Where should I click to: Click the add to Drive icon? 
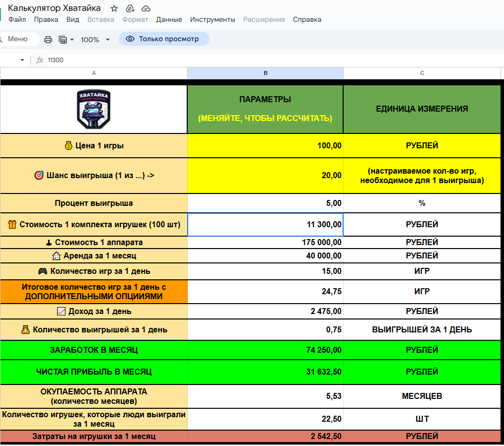pyautogui.click(x=130, y=8)
